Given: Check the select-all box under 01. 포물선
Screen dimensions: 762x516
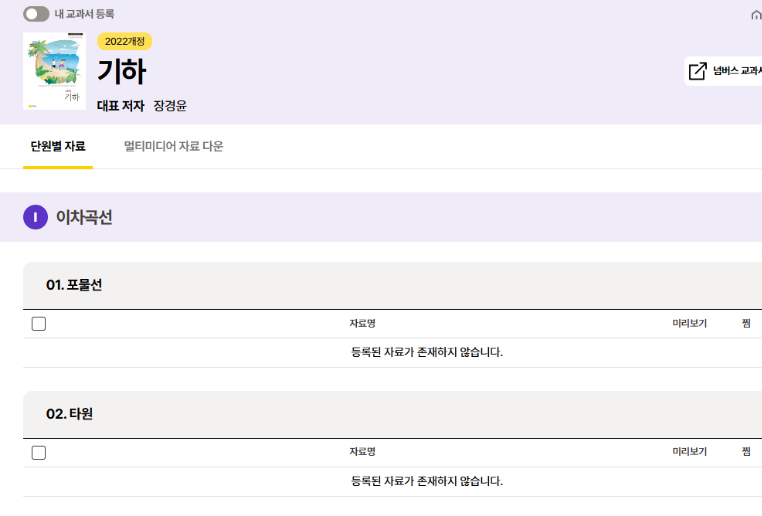Looking at the screenshot, I should [39, 324].
